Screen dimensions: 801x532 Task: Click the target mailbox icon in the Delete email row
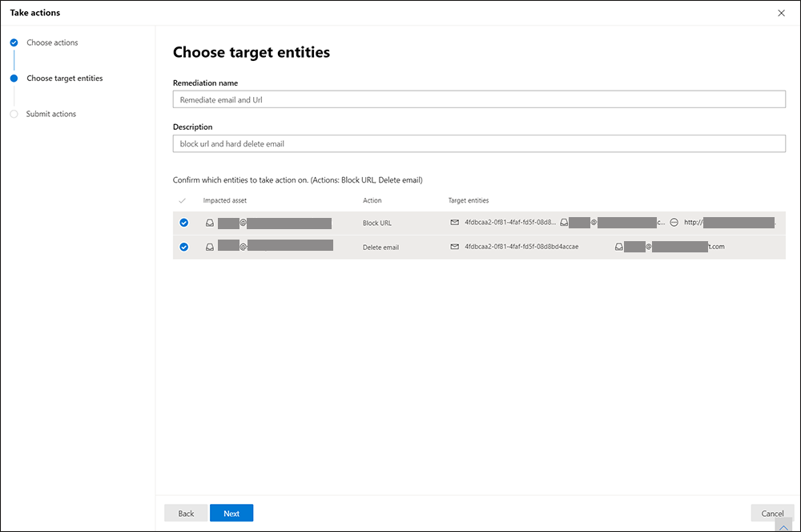point(619,247)
